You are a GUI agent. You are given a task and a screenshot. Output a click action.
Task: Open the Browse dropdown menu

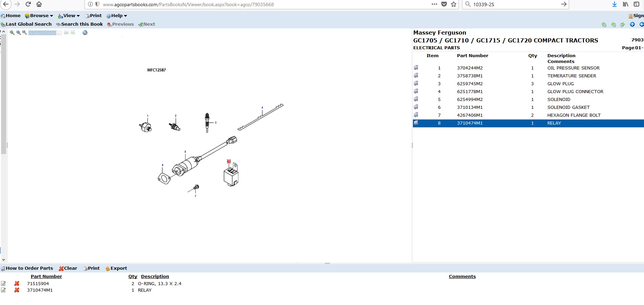pos(39,16)
